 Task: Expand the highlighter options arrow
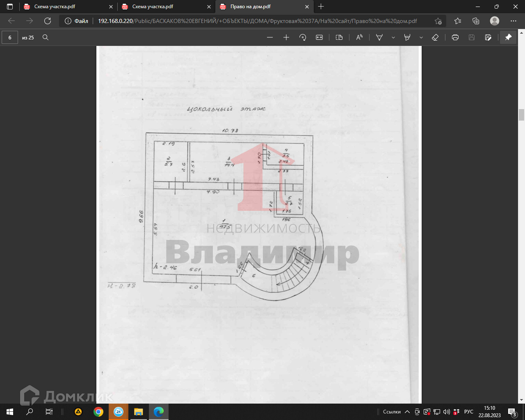(421, 37)
